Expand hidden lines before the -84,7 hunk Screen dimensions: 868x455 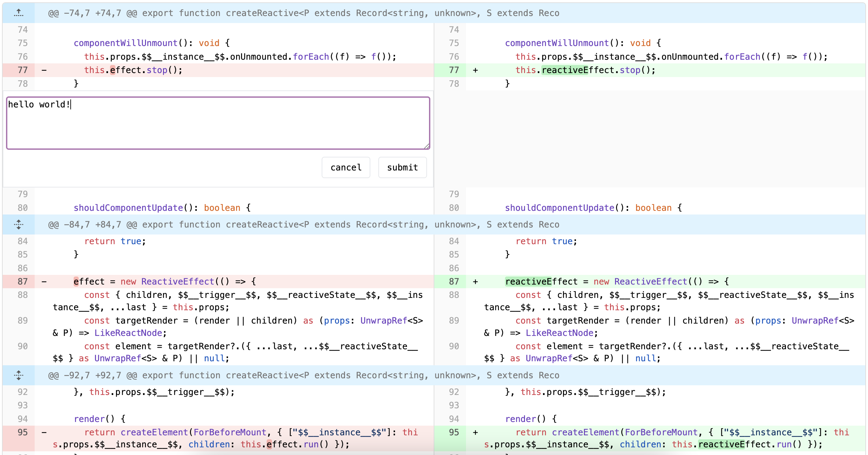[x=19, y=224]
